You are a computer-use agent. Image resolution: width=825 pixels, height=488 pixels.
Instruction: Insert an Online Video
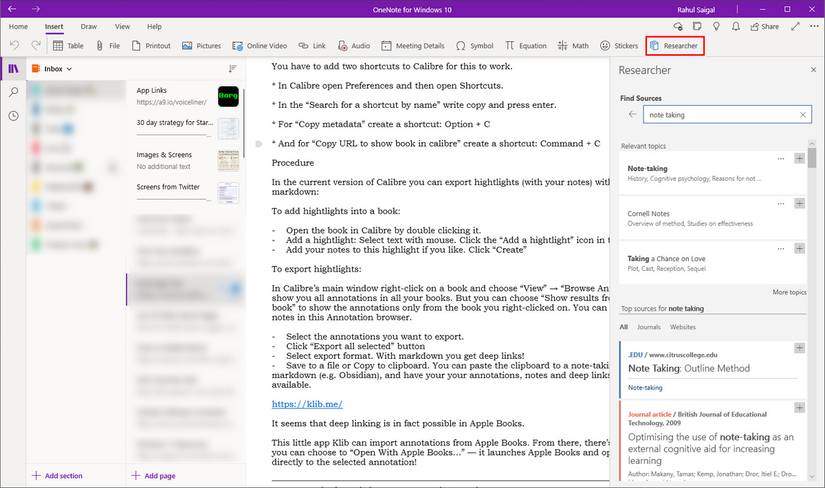tap(259, 46)
